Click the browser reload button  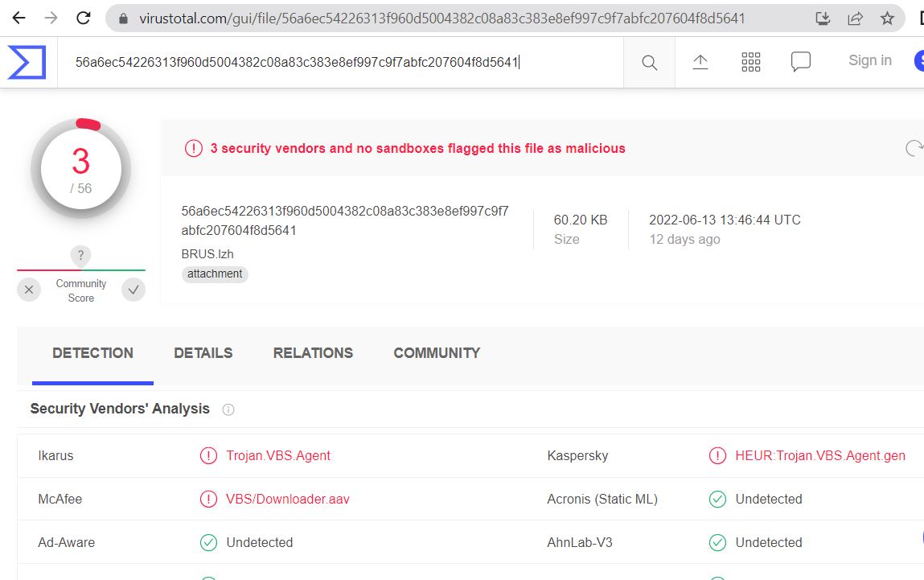pyautogui.click(x=83, y=18)
